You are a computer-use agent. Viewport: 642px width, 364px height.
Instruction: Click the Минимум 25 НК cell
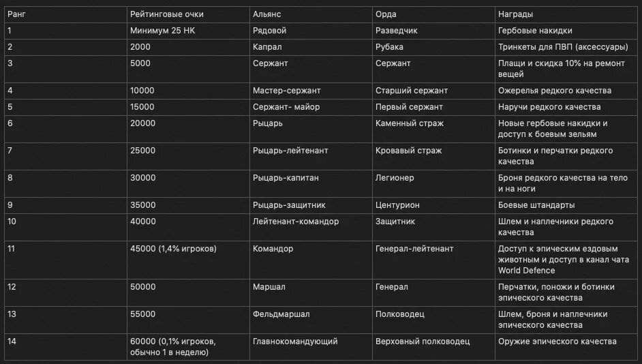[188, 31]
